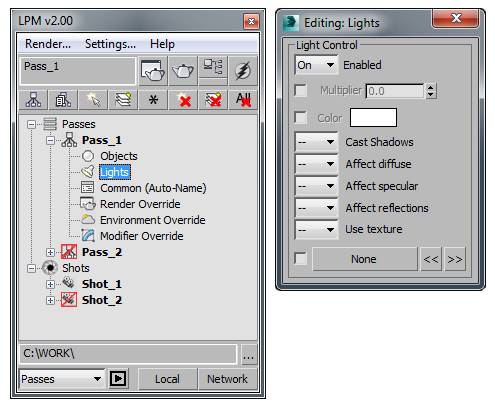Click the Passes root stack icon
The width and height of the screenshot is (495, 406).
click(50, 124)
